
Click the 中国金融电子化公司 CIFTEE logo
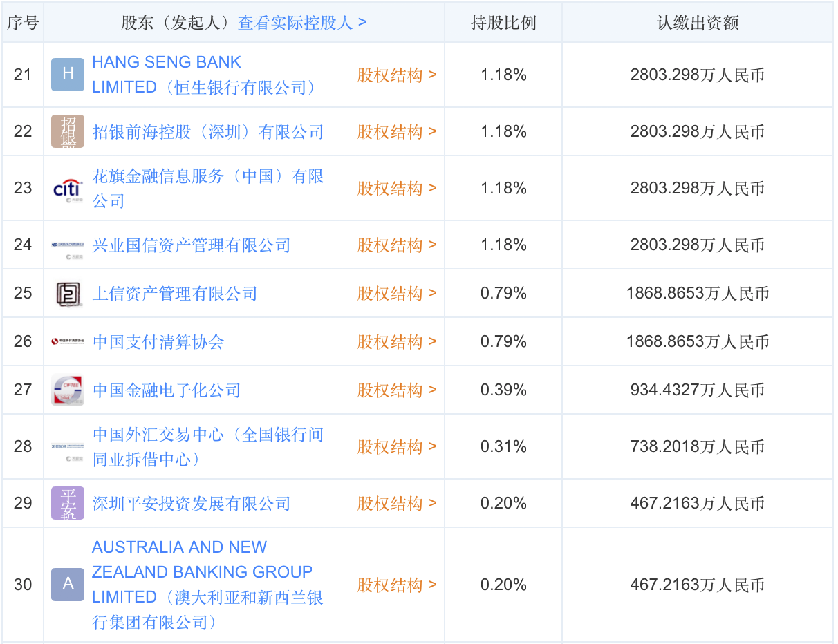coord(68,390)
